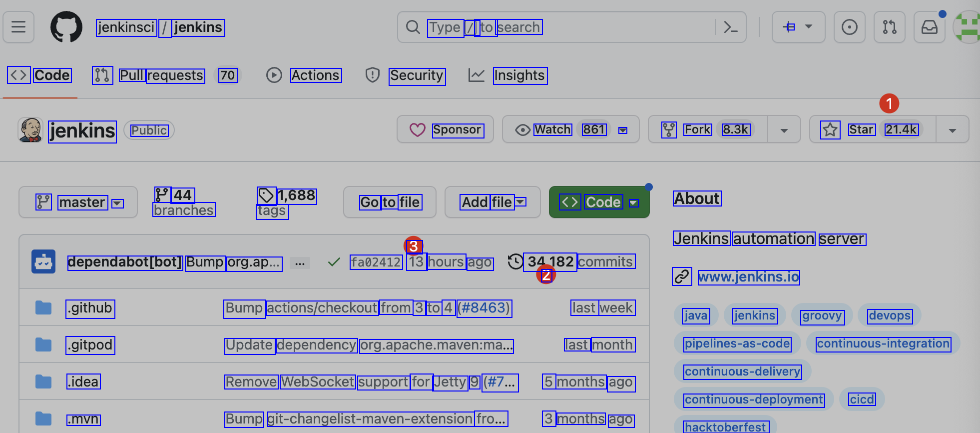980x433 pixels.
Task: Sponsor the jenkins project
Action: pyautogui.click(x=445, y=129)
